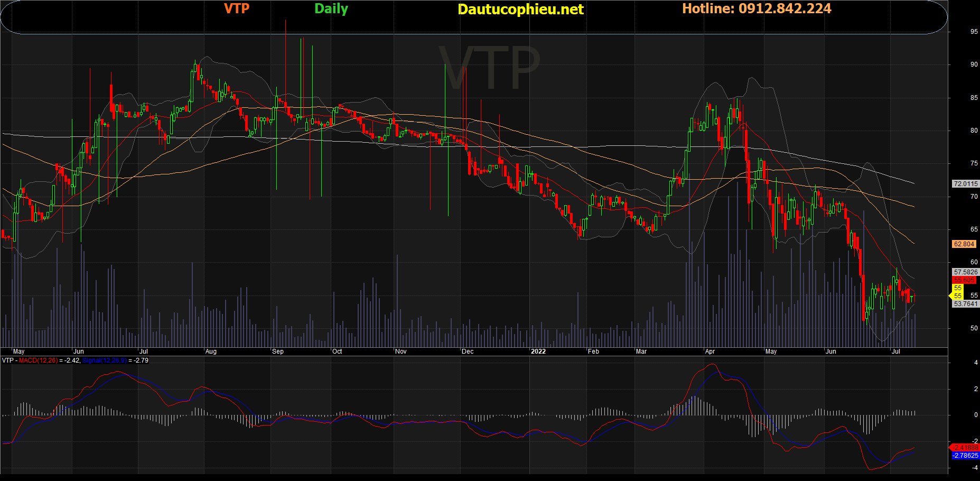Select the orange 62.804 price tag
The width and height of the screenshot is (980, 481).
tap(964, 244)
